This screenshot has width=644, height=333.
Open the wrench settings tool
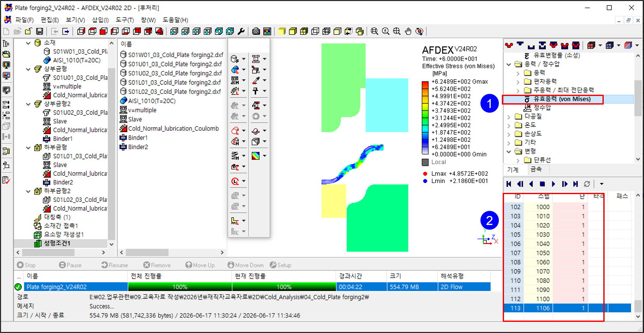pyautogui.click(x=241, y=31)
